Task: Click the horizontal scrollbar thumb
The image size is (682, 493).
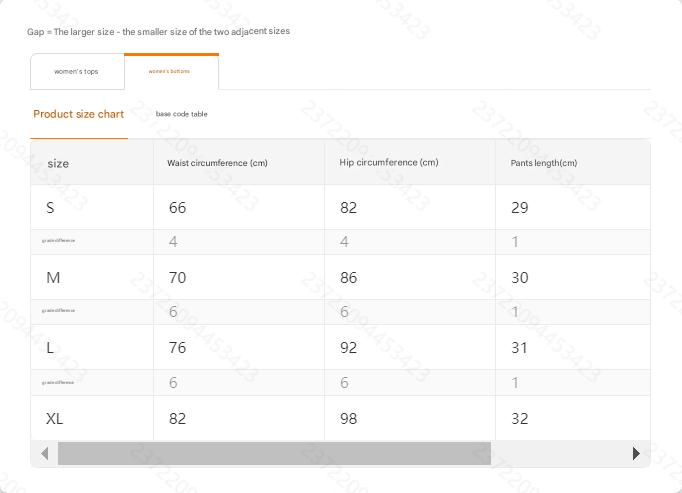Action: 274,453
